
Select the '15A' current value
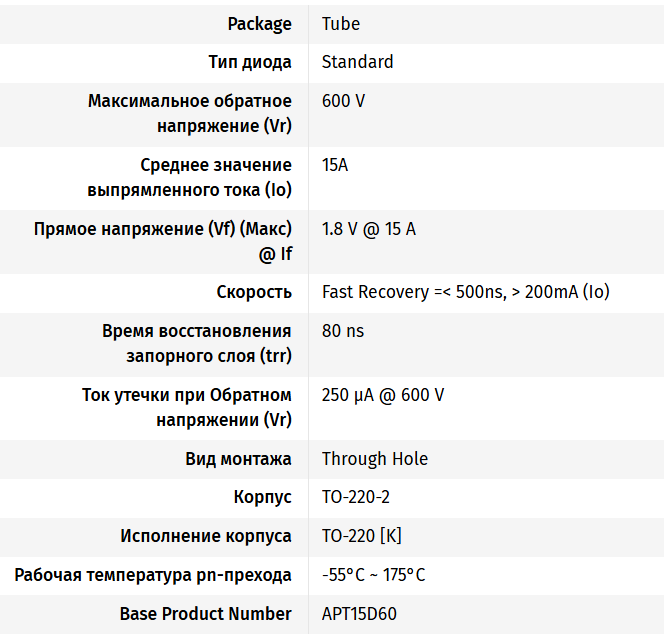point(335,165)
